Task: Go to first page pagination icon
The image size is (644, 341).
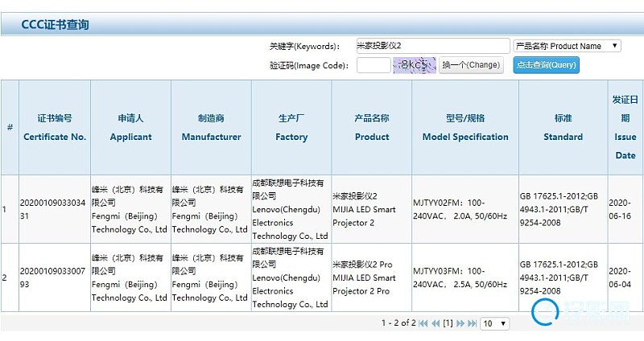Action: [423, 323]
